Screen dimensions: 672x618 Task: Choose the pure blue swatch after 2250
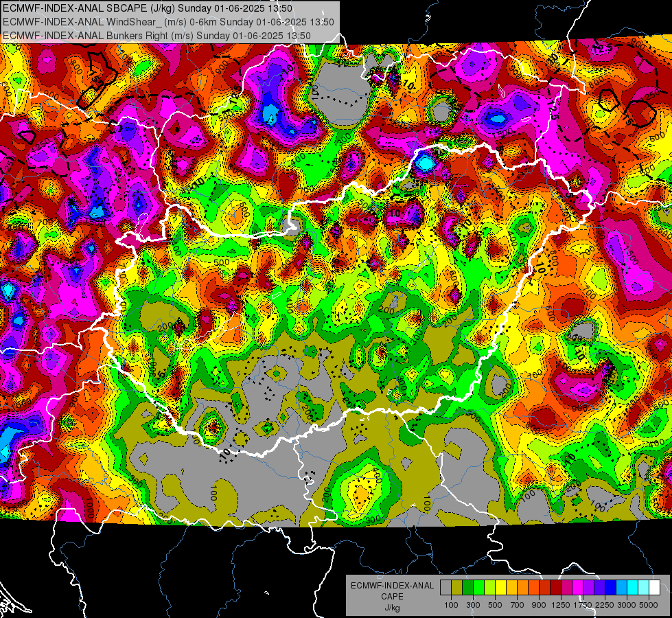[611, 588]
